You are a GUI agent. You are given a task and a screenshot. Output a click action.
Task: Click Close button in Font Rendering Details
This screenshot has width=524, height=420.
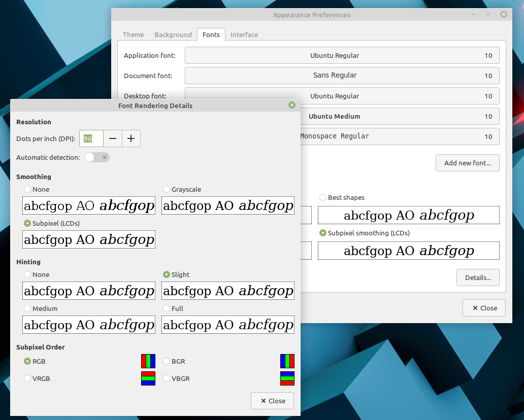[272, 401]
